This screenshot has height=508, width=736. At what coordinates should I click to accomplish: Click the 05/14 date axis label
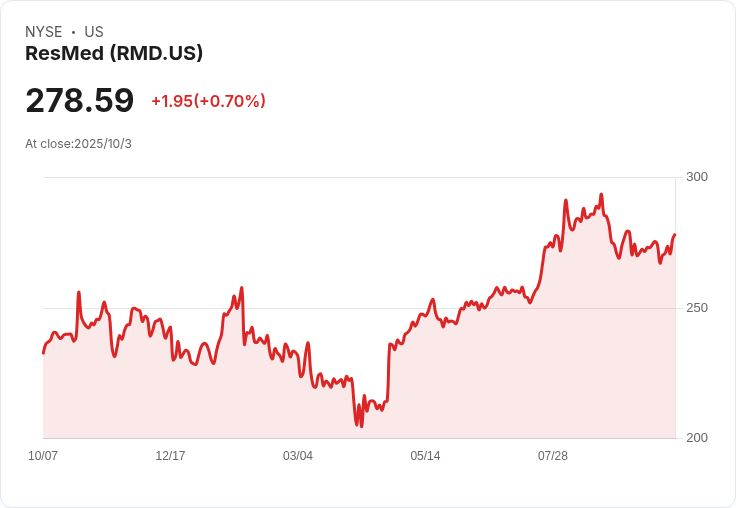coord(425,456)
